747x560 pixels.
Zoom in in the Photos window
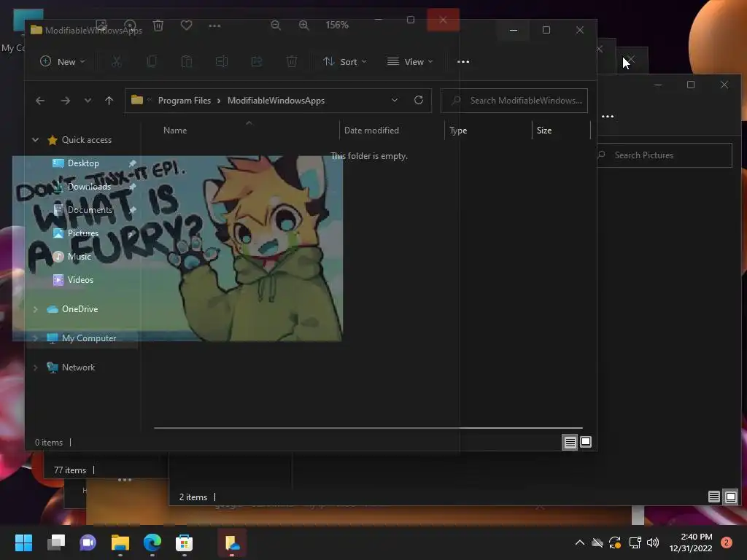pos(304,25)
